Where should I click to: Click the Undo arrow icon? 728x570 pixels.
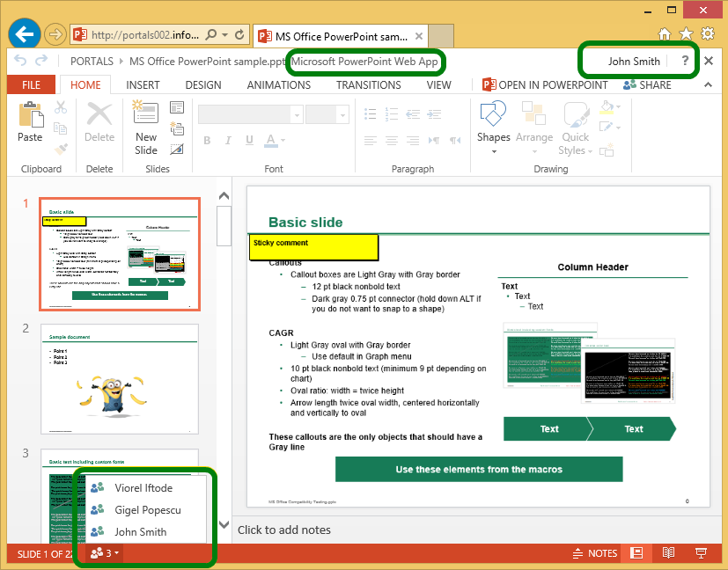[20, 61]
